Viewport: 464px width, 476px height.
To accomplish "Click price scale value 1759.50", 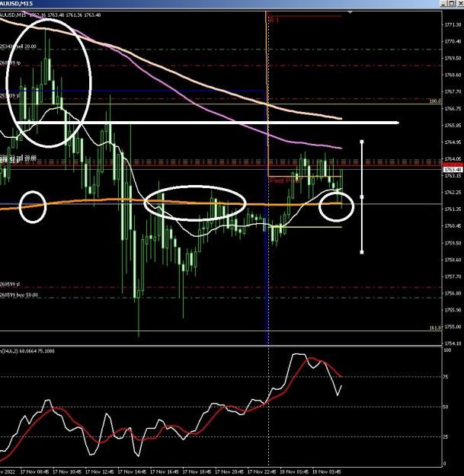I will pyautogui.click(x=453, y=243).
